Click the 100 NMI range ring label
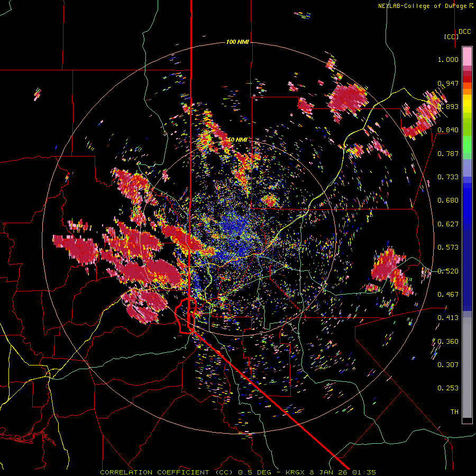 [237, 42]
